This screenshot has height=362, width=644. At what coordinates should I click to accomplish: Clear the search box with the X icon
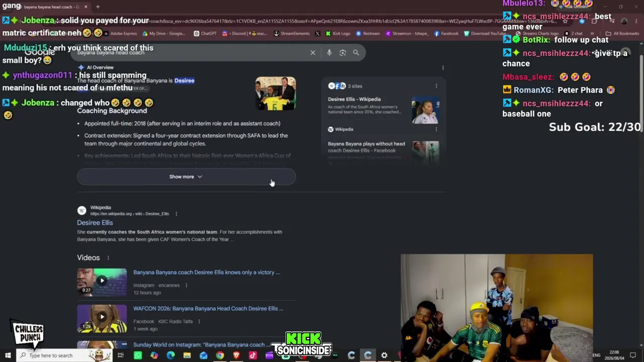pos(312,52)
